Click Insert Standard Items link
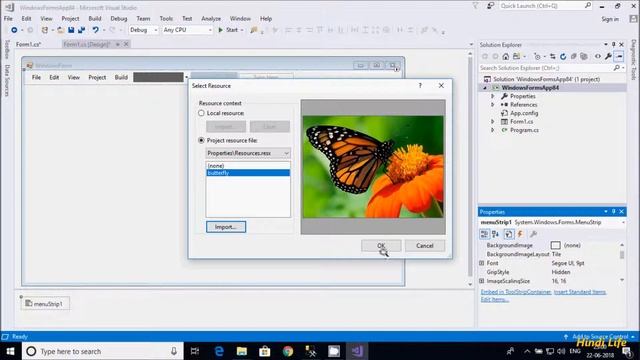The height and width of the screenshot is (360, 640). [580, 292]
